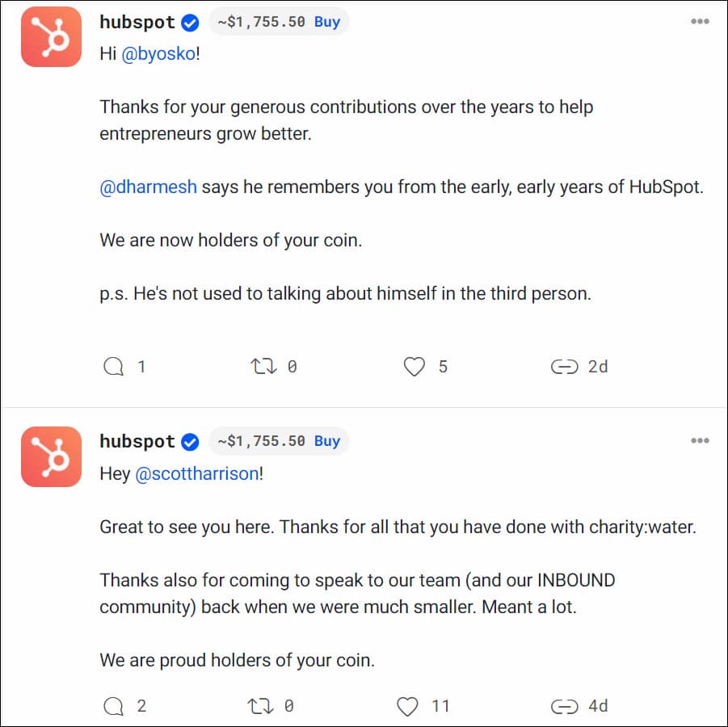Open reply icon on the @byosko post

tap(114, 367)
